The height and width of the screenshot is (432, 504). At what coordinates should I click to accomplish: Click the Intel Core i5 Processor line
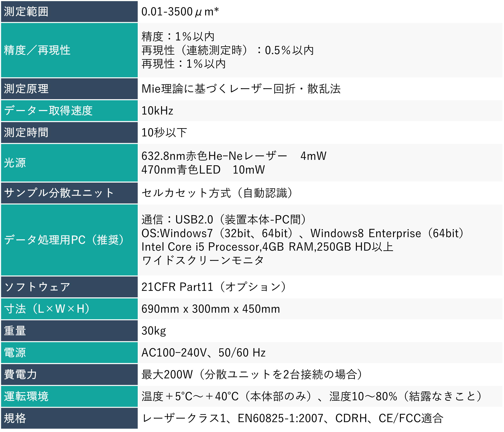(x=267, y=247)
